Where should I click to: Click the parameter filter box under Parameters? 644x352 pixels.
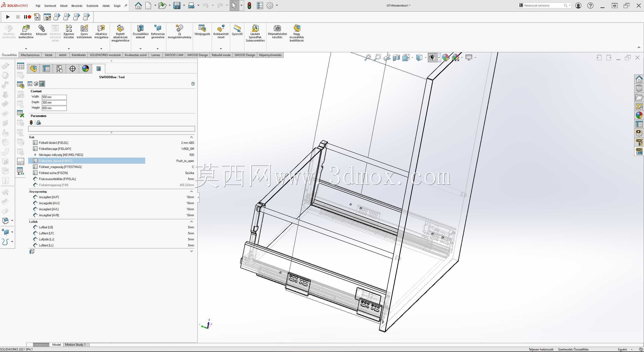[111, 129]
